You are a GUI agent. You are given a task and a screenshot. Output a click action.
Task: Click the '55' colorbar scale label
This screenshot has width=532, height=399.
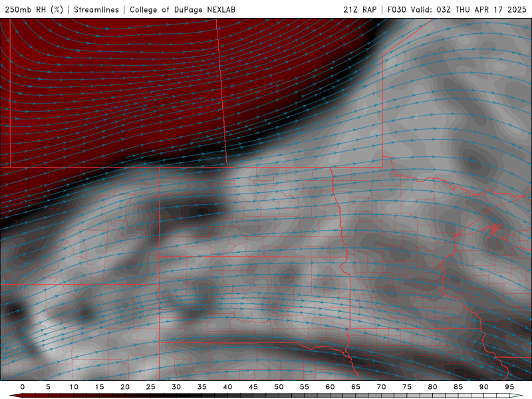pyautogui.click(x=305, y=387)
